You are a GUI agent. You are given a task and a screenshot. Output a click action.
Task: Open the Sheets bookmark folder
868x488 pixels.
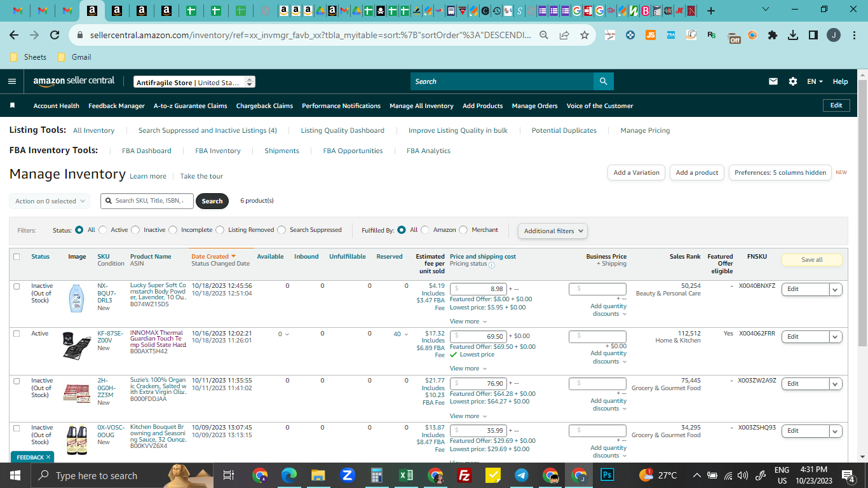click(29, 57)
